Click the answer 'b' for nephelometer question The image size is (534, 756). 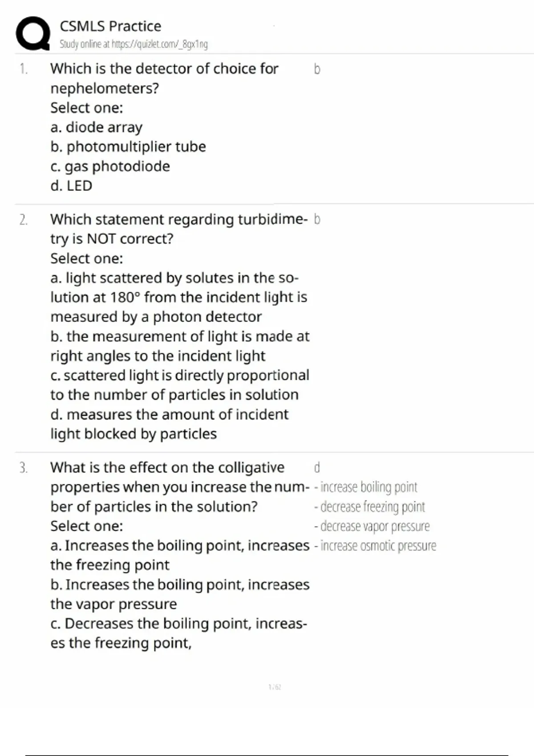pyautogui.click(x=317, y=69)
